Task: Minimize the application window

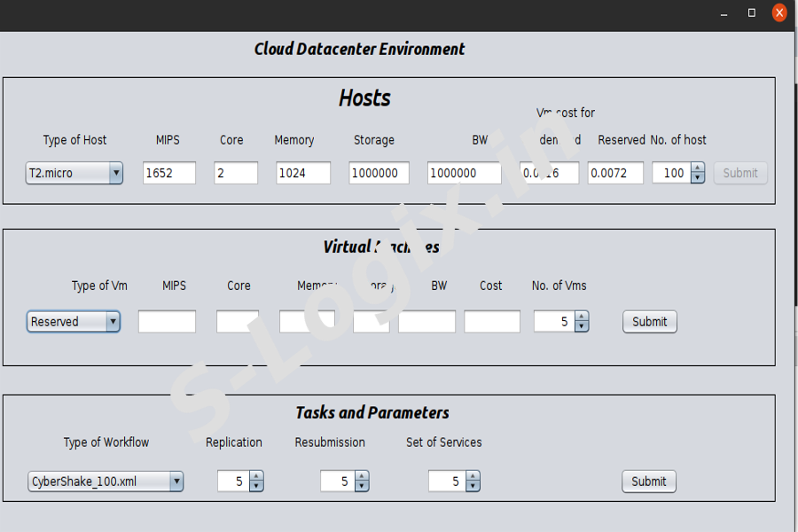Action: [724, 13]
